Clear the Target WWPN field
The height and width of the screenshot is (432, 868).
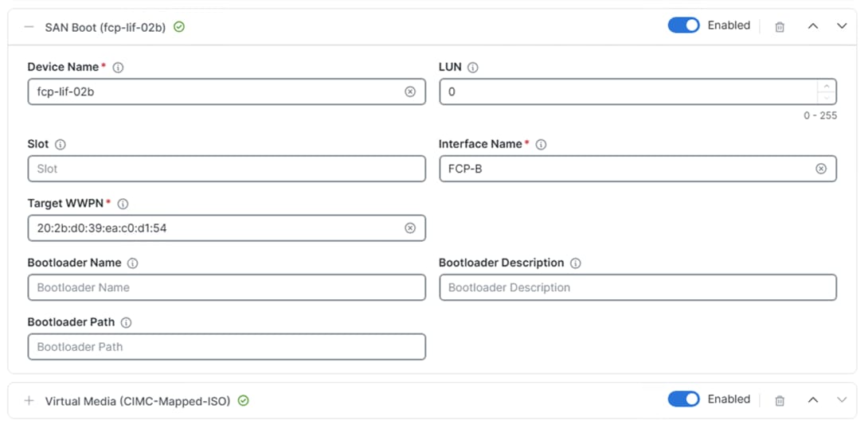click(409, 228)
